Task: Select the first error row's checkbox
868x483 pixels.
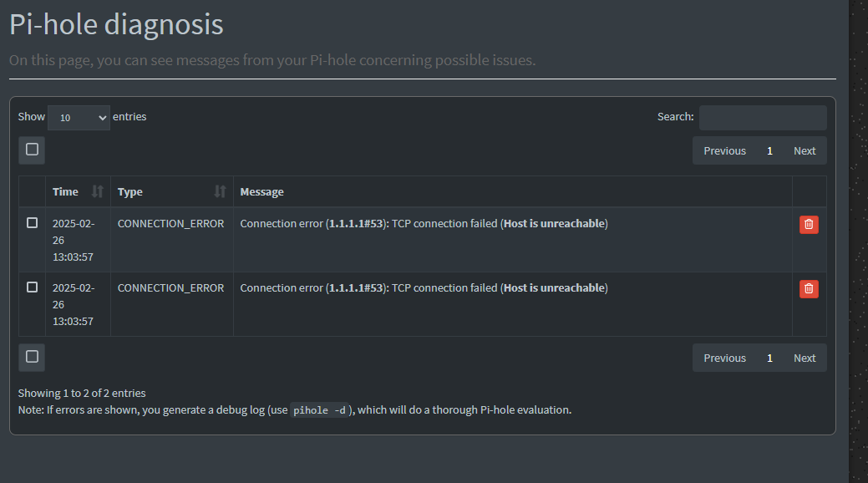Action: pos(32,222)
